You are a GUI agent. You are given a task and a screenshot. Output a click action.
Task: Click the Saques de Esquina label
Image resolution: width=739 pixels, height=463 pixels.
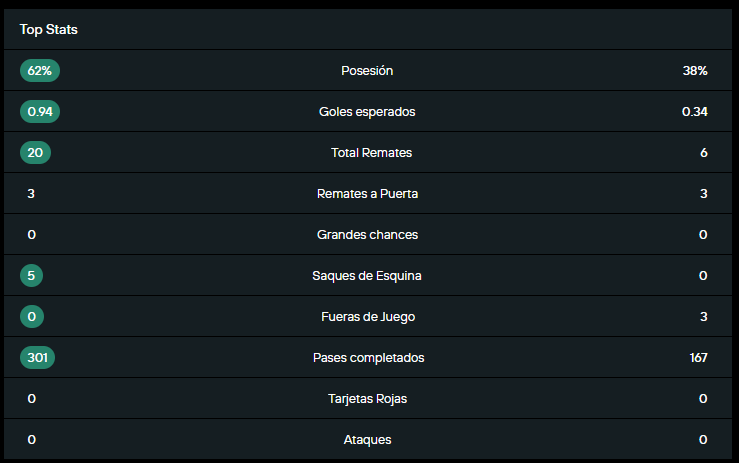point(367,276)
